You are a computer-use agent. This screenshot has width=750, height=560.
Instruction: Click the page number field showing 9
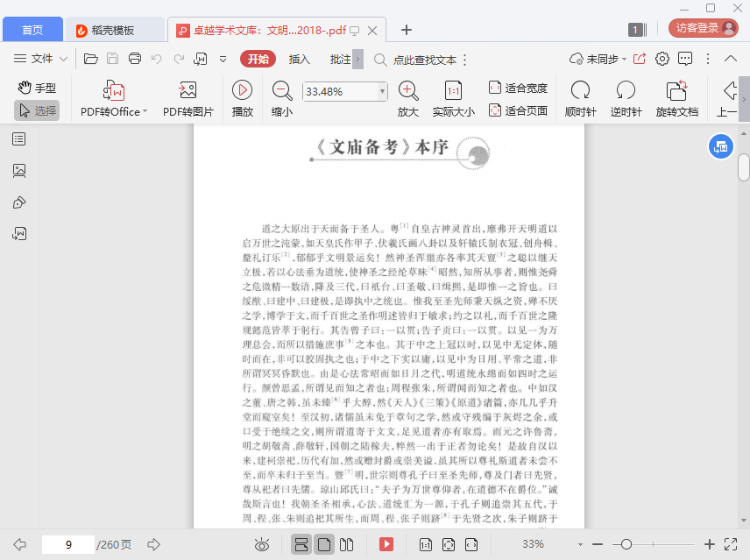[68, 544]
